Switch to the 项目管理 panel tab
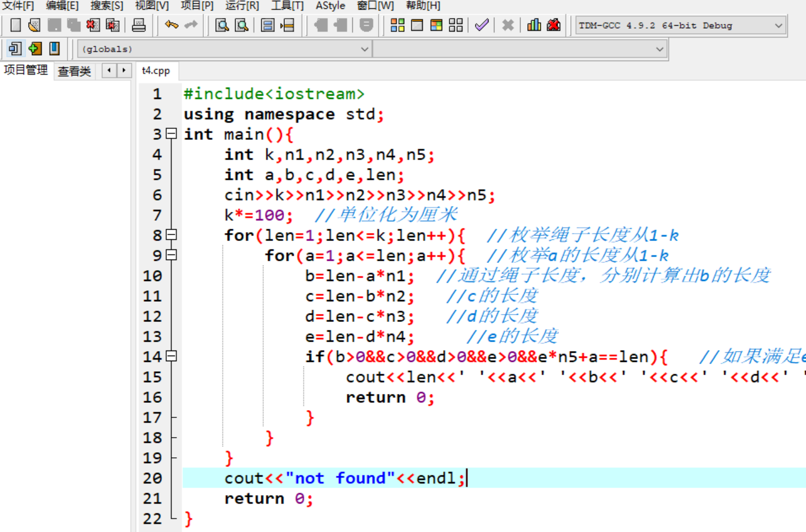Viewport: 806px width, 532px height. click(26, 70)
